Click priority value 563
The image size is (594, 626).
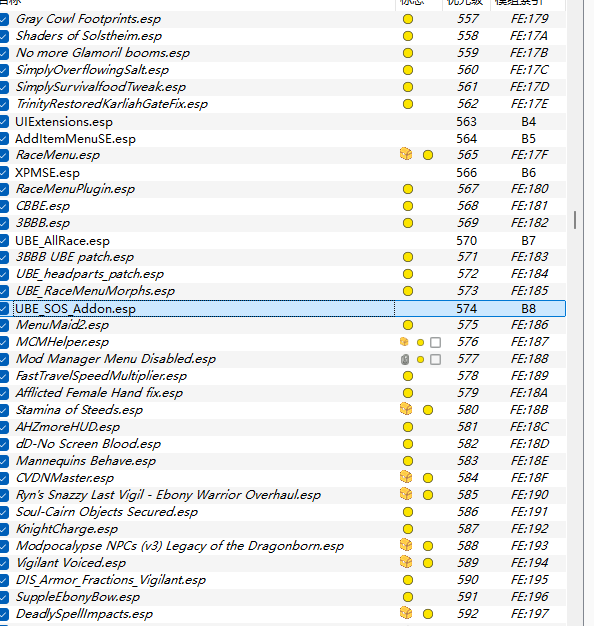point(467,121)
